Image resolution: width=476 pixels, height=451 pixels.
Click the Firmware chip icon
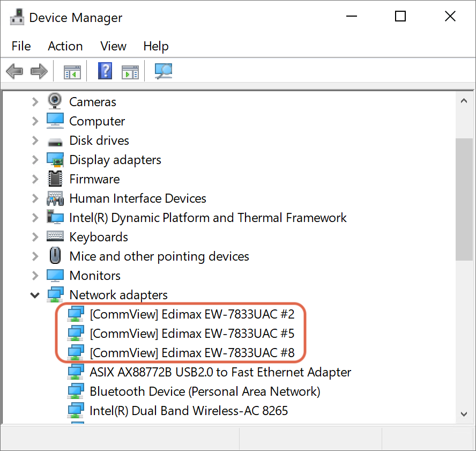(55, 179)
